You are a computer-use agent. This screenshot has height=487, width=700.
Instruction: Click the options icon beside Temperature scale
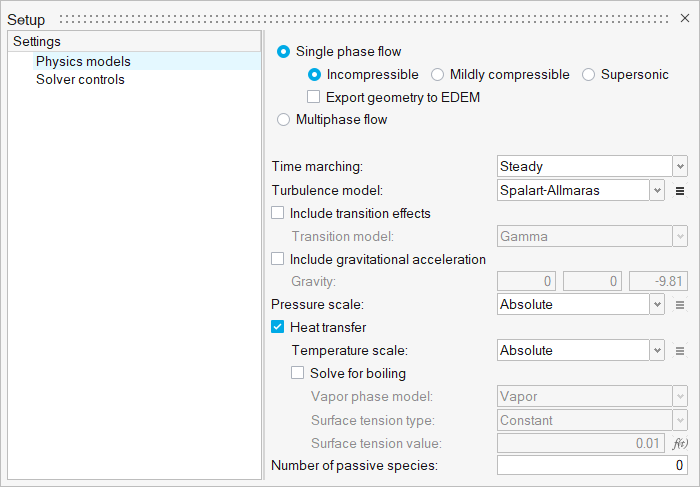click(680, 351)
